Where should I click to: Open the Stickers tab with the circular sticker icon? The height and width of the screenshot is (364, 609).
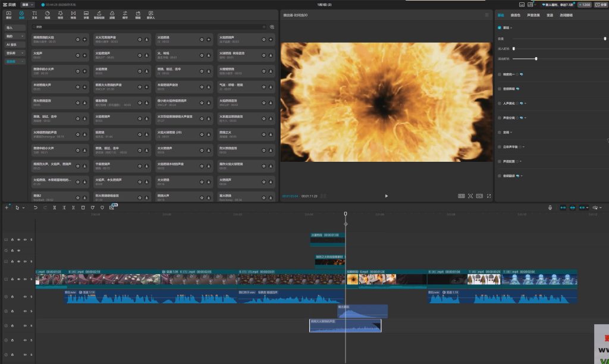(x=48, y=15)
